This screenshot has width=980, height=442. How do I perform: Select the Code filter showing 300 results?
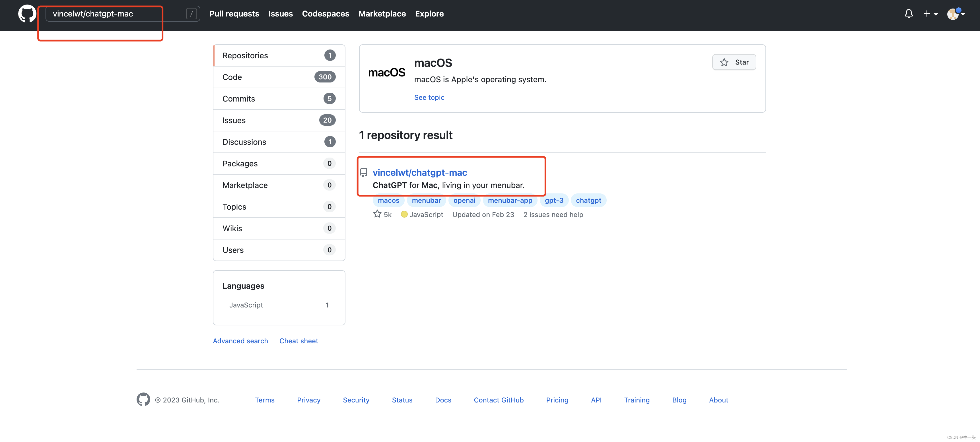coord(279,76)
